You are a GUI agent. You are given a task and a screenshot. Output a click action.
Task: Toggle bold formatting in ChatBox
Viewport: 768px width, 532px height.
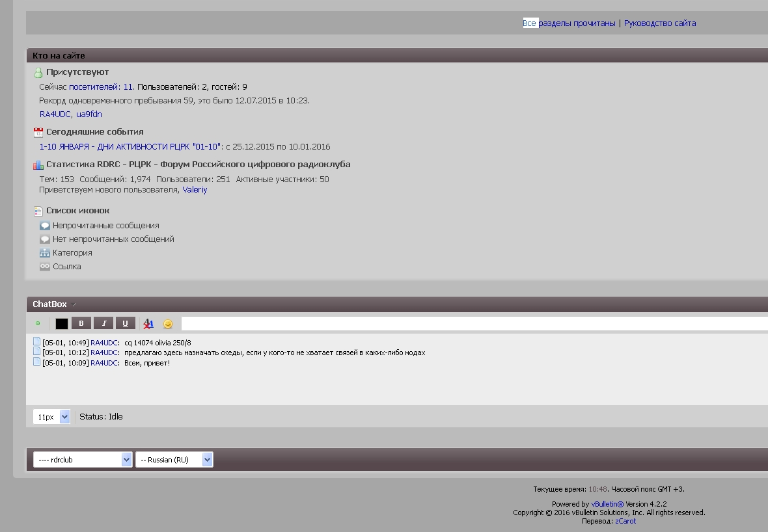click(x=81, y=323)
